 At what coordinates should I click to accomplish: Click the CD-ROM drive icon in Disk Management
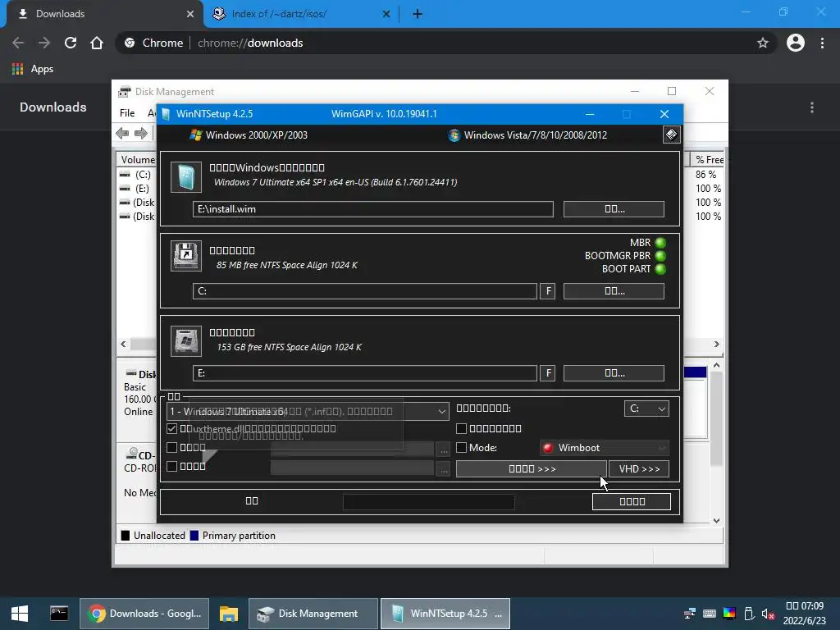[131, 454]
